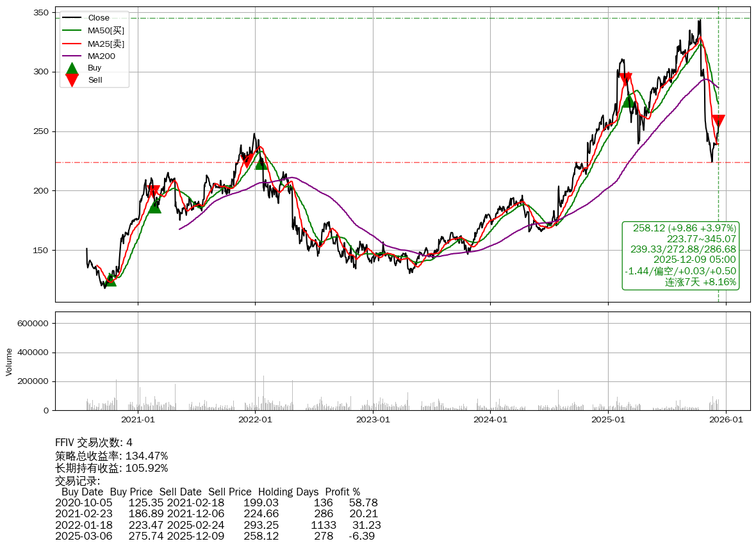Click the red Sell triangle in the legend

(72, 80)
